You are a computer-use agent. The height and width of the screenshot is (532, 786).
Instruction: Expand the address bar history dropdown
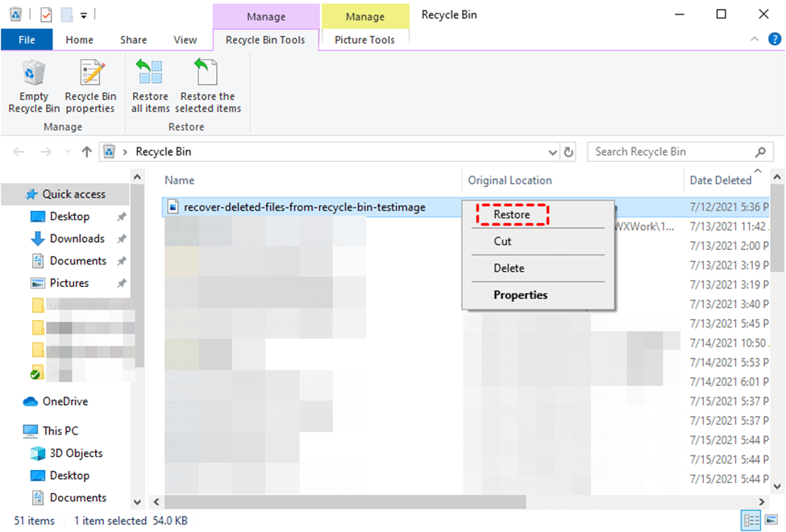coord(552,152)
